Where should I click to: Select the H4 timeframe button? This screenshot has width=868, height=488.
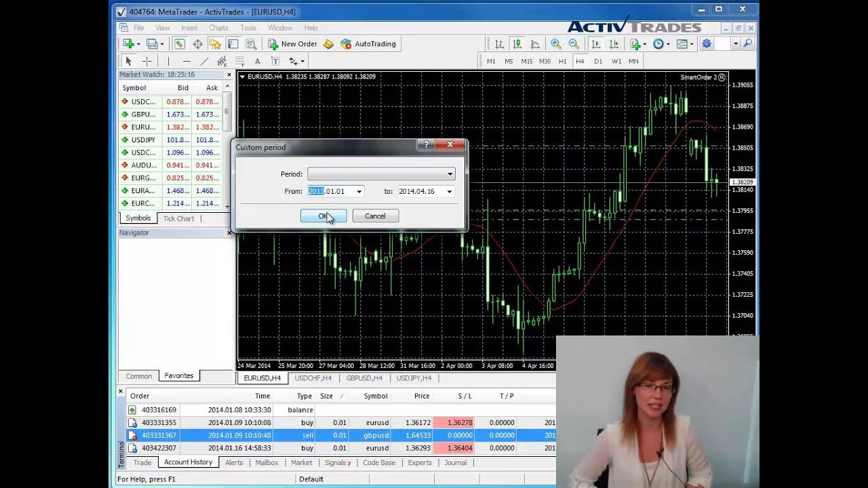(x=580, y=61)
